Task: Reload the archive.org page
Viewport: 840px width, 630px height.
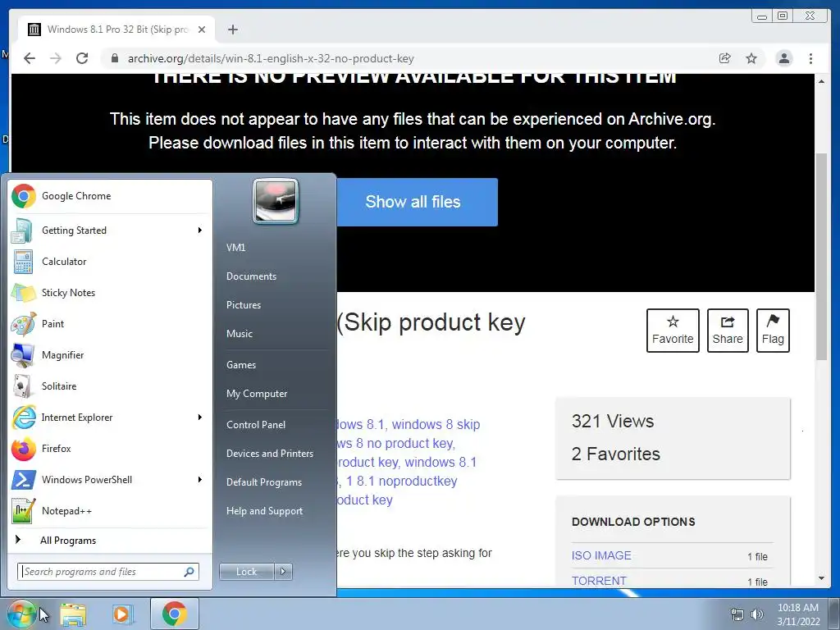Action: click(x=82, y=58)
